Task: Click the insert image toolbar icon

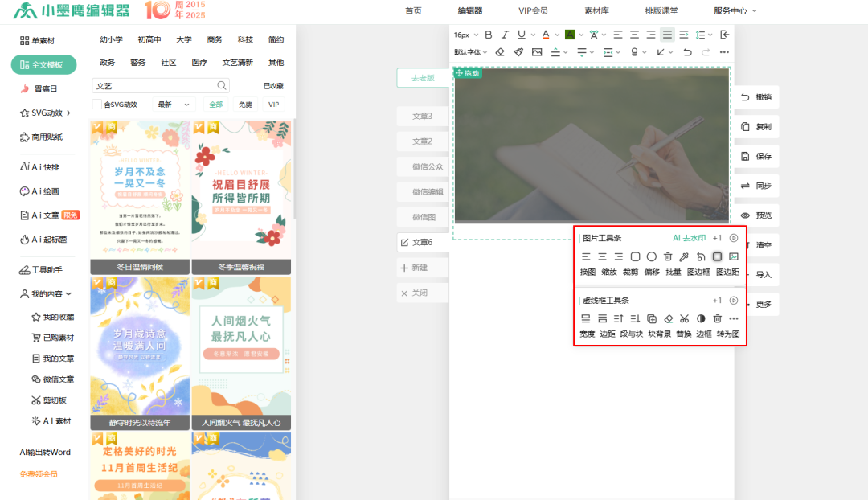Action: (537, 52)
